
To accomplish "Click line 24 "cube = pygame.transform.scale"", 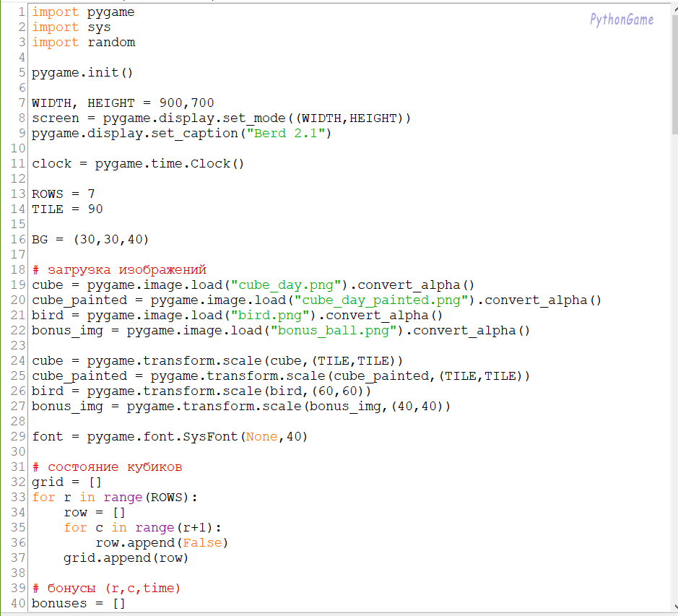I will coord(217,361).
